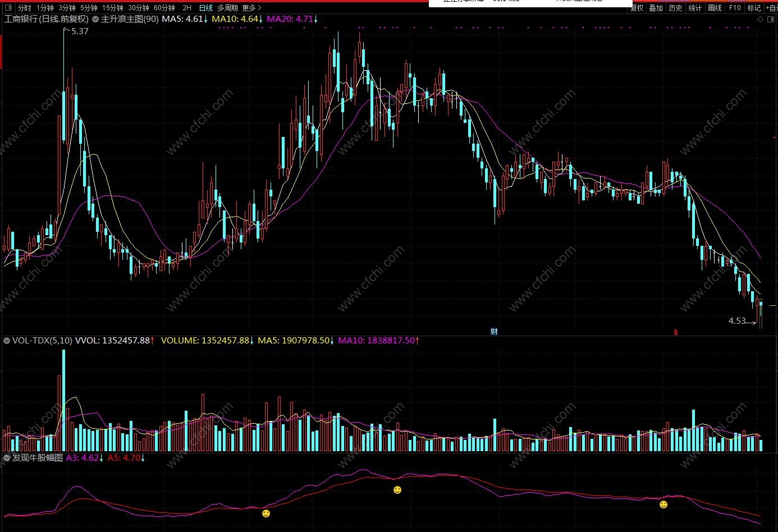Image resolution: width=778 pixels, height=532 pixels.
Task: Click the 财 financial marker on the time axis
Action: coord(494,332)
